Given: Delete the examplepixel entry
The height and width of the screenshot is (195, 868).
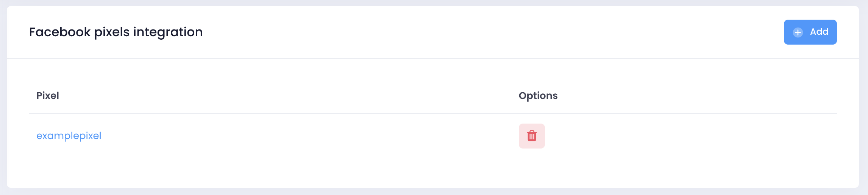Looking at the screenshot, I should pyautogui.click(x=532, y=136).
